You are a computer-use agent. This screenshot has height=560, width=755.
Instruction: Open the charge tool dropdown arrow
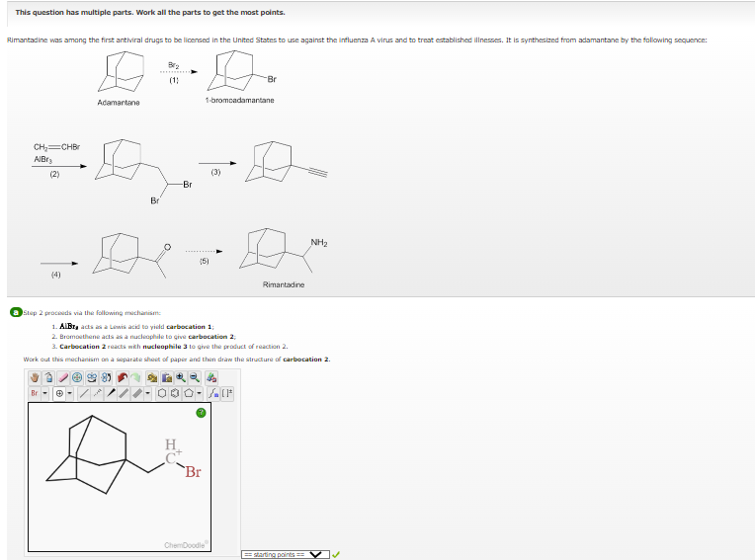70,393
